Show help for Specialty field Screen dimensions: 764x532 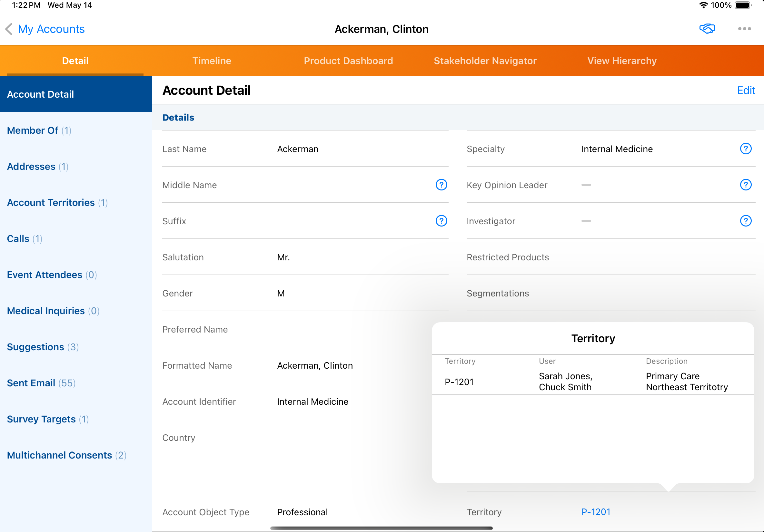point(745,149)
